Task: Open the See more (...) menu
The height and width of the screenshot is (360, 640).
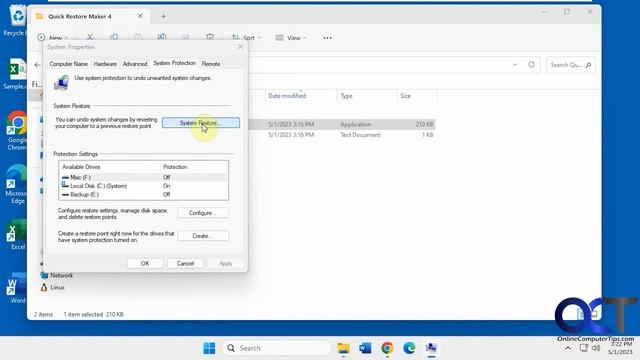Action: tap(327, 38)
